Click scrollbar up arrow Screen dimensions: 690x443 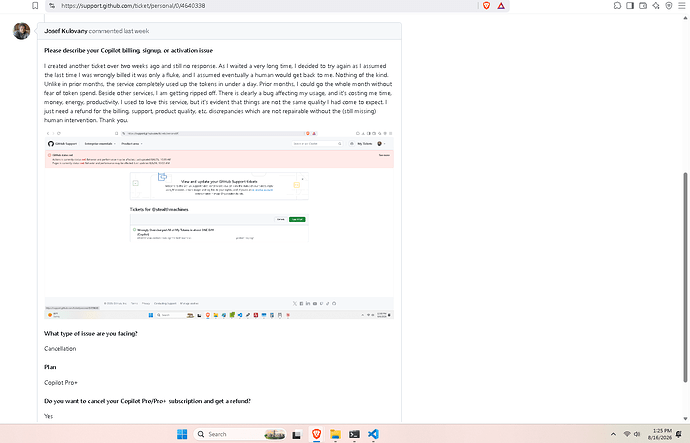click(685, 18)
